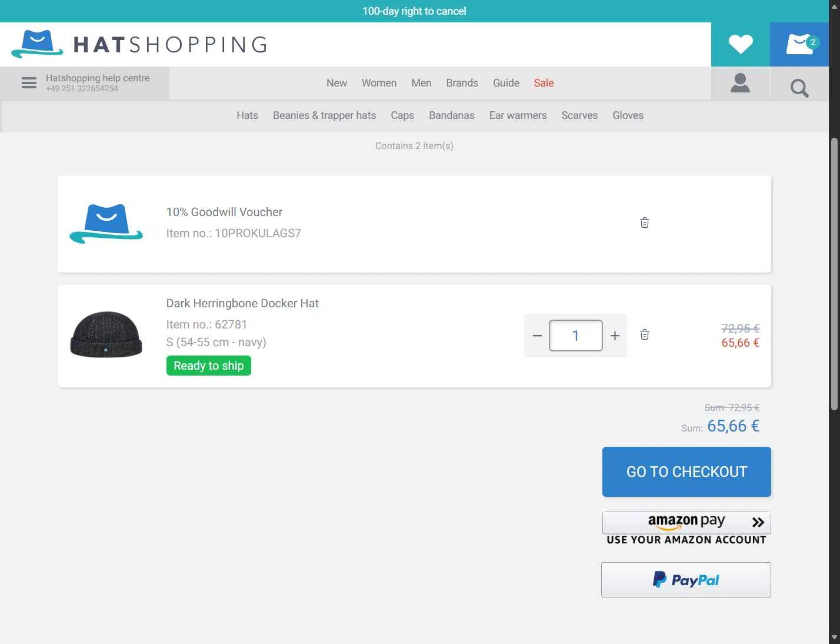The image size is (840, 644).
Task: Open the Docker Hat product thumbnail
Action: (106, 334)
